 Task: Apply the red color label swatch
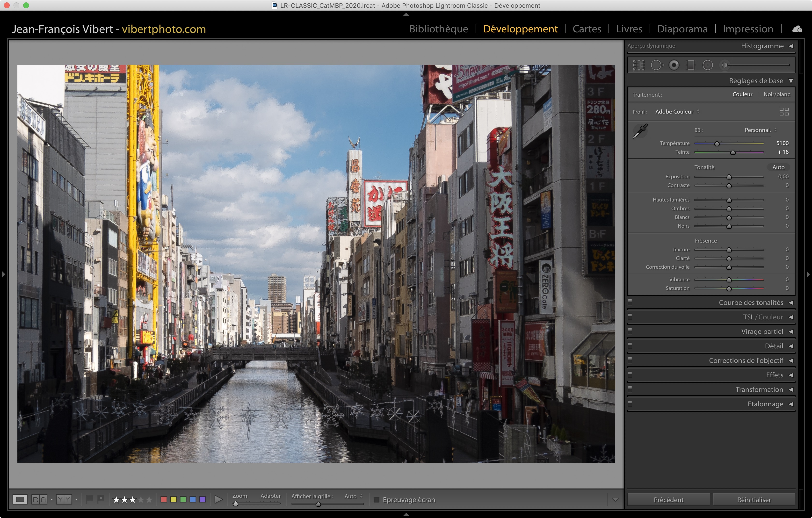tap(164, 499)
